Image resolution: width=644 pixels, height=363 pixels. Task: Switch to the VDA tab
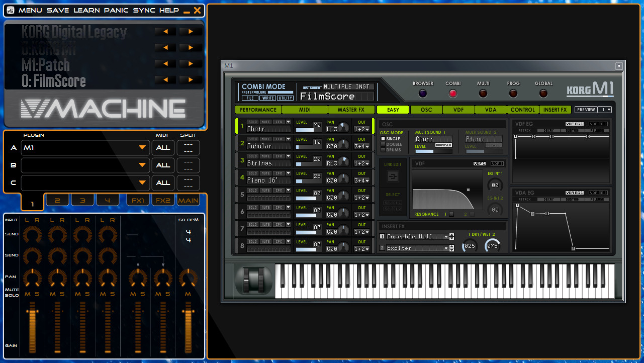click(x=491, y=110)
